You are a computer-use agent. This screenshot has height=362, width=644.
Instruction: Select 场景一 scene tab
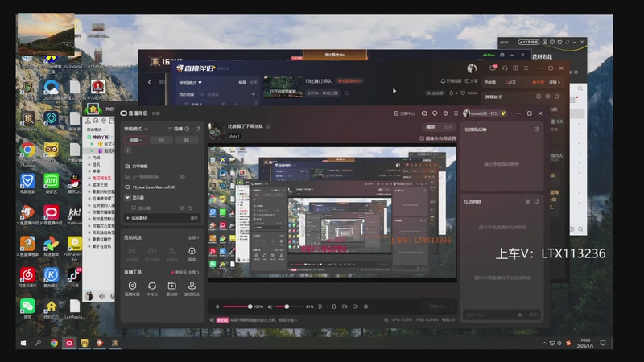point(135,140)
